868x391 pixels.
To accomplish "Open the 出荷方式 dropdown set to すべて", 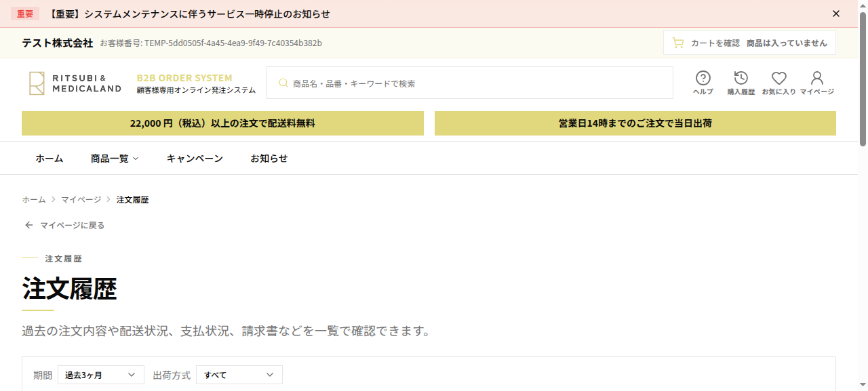I will click(239, 375).
